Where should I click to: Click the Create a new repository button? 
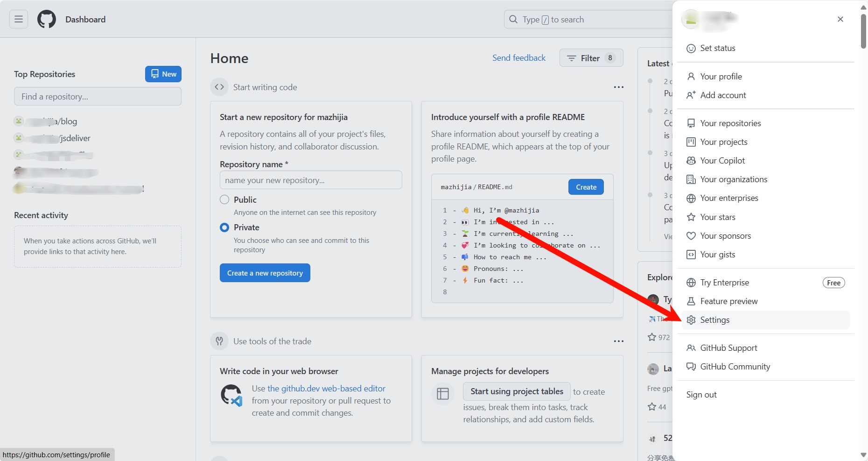click(x=265, y=273)
